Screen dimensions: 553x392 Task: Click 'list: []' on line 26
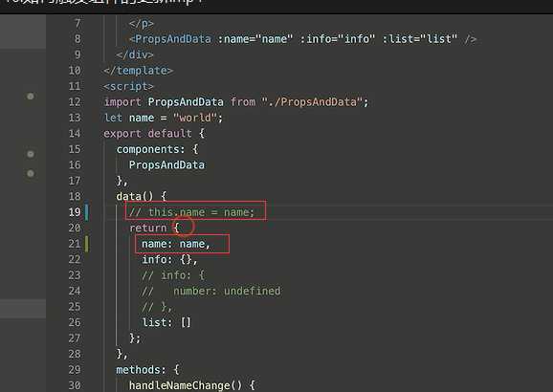(x=166, y=322)
